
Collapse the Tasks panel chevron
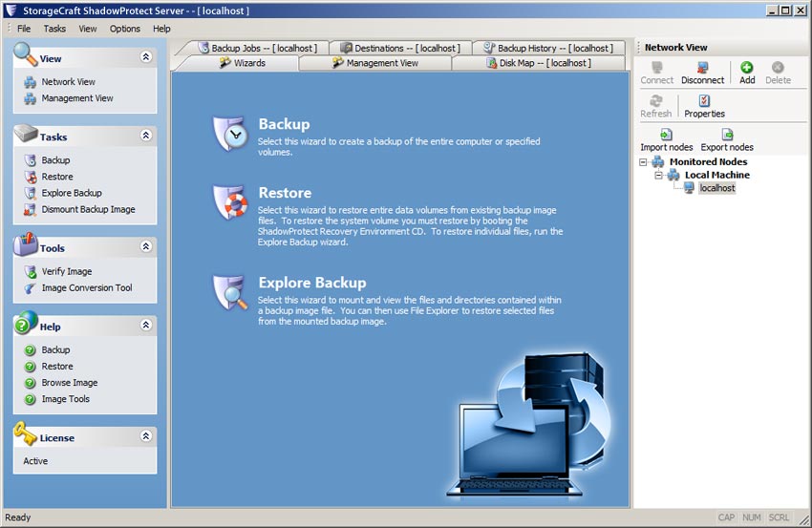146,136
